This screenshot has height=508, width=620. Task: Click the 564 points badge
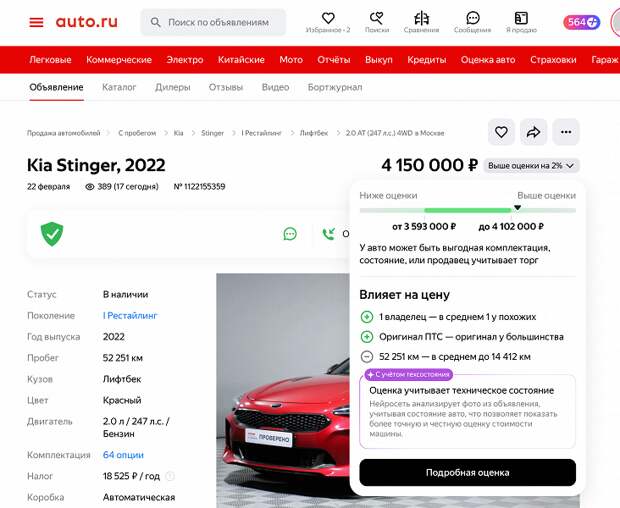[582, 22]
